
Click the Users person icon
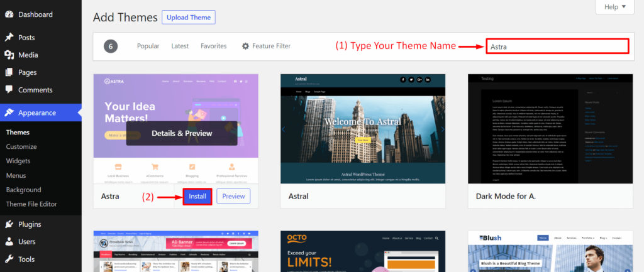point(9,242)
